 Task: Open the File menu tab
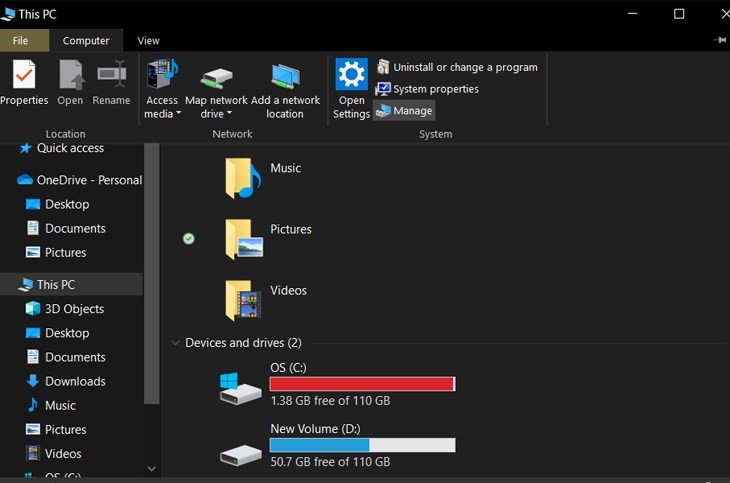tap(24, 41)
